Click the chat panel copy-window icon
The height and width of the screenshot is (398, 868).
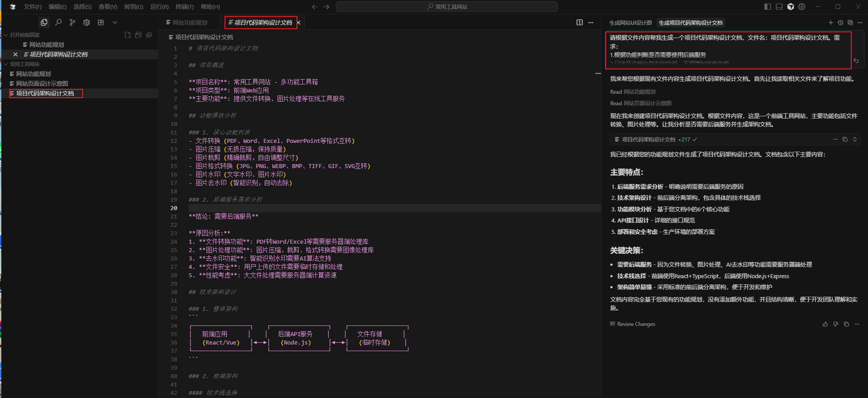click(x=850, y=23)
